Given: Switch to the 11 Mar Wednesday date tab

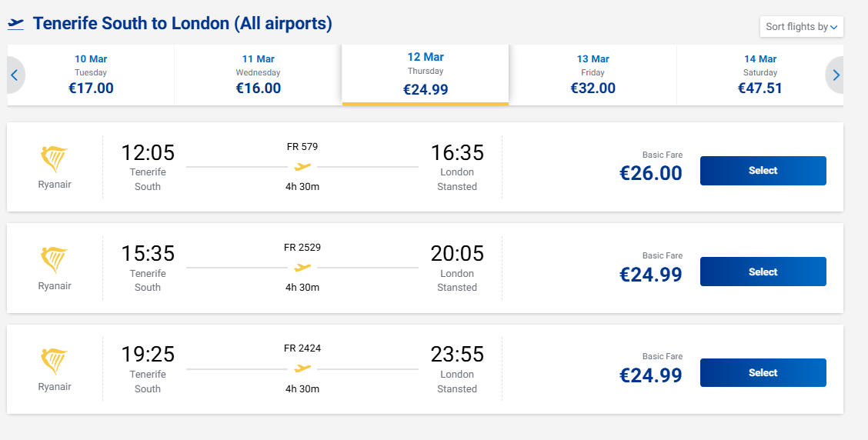Looking at the screenshot, I should tap(258, 74).
